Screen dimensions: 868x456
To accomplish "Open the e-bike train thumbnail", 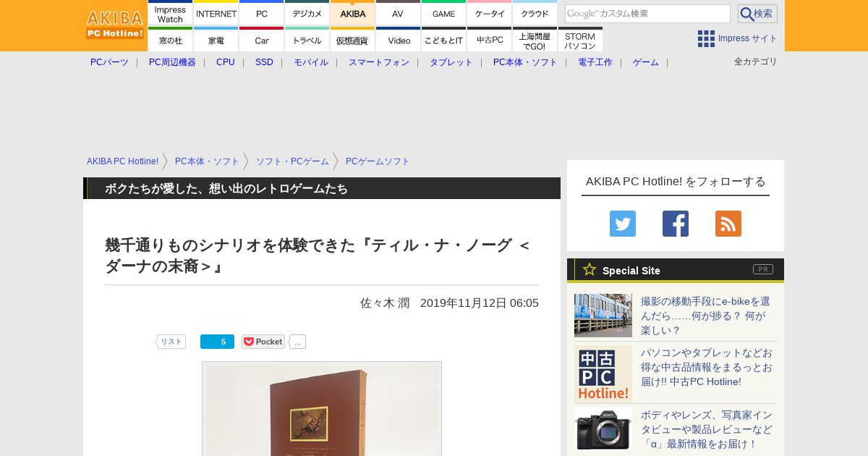I will (603, 316).
